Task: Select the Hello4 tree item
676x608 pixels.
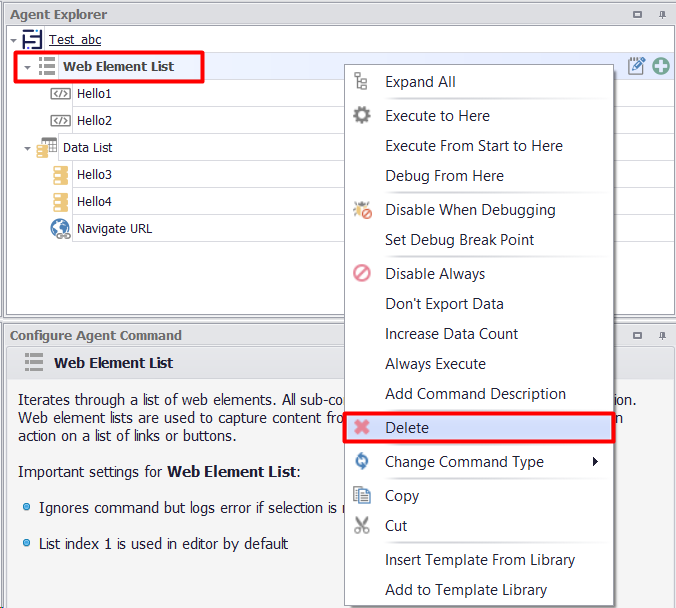Action: coord(94,202)
